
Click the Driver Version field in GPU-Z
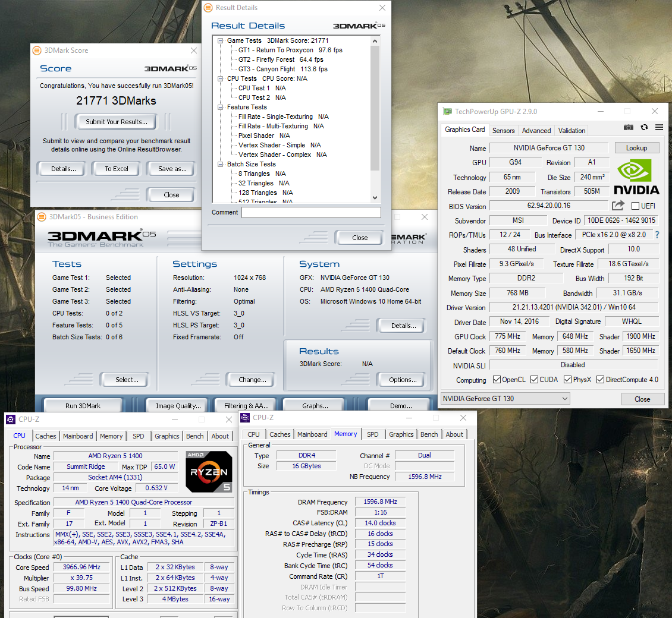click(x=574, y=307)
